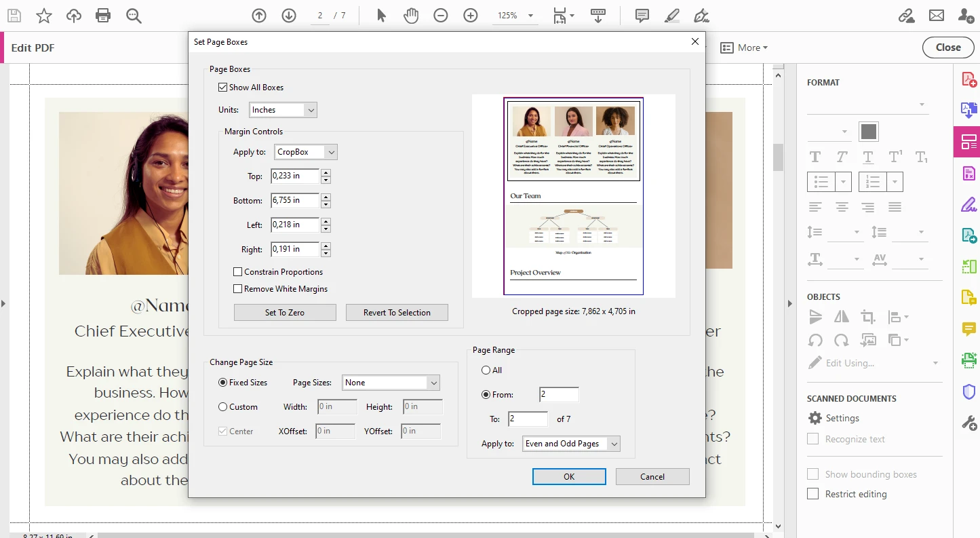This screenshot has width=980, height=538.
Task: Print the document via printer icon
Action: coord(103,16)
